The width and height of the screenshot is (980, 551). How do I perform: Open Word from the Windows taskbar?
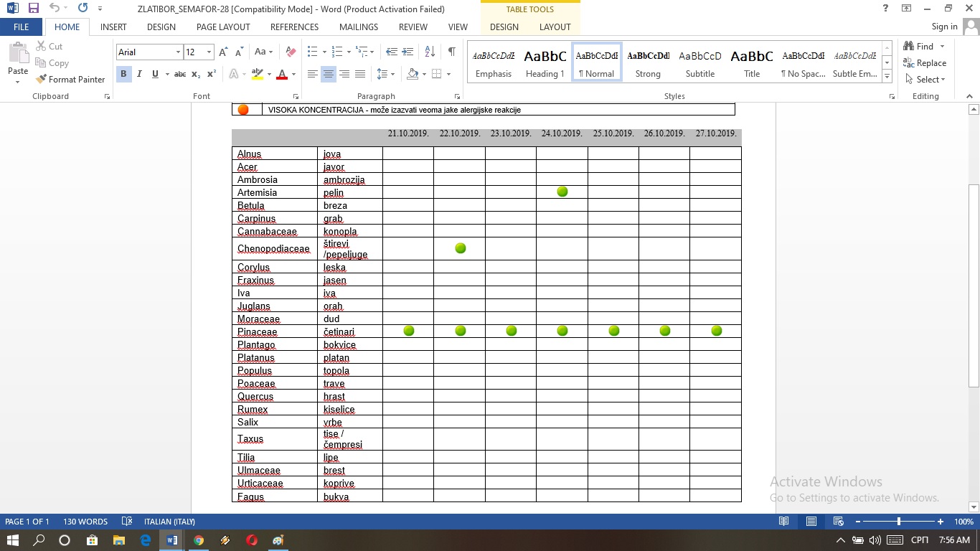point(172,540)
